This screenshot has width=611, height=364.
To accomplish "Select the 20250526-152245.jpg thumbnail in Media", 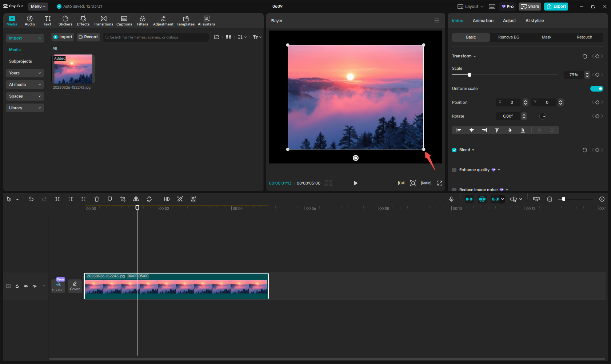I will 73,69.
